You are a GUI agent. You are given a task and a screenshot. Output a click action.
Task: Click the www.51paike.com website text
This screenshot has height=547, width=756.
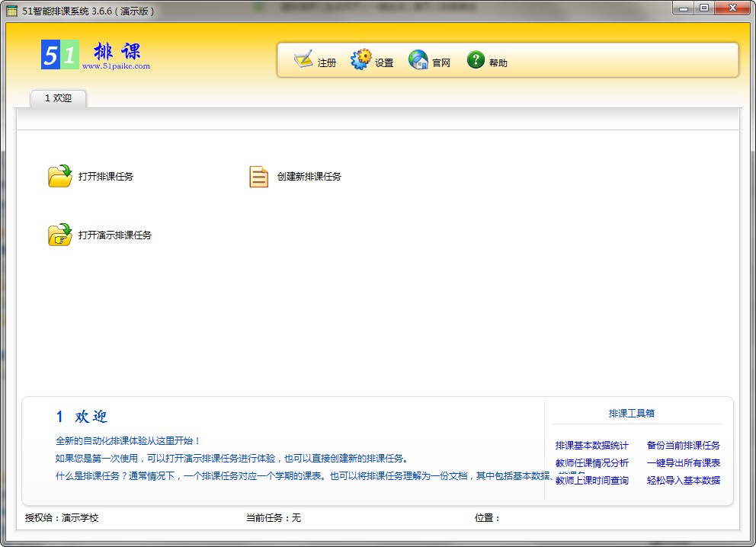[116, 66]
